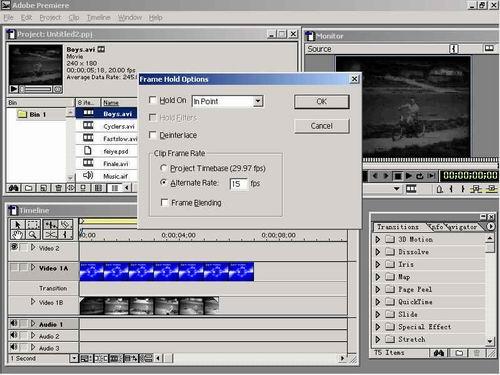The height and width of the screenshot is (375, 500).
Task: Expand the Dissolve transitions folder
Action: click(378, 252)
